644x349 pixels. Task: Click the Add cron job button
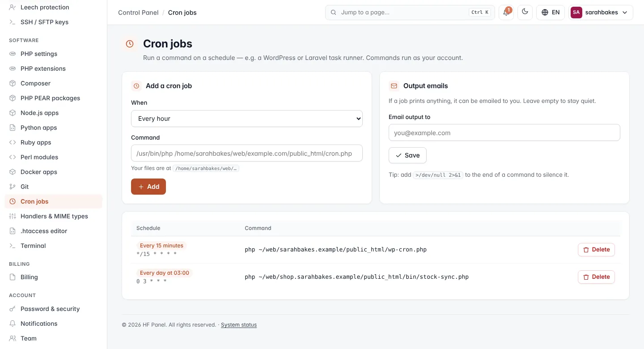point(148,187)
